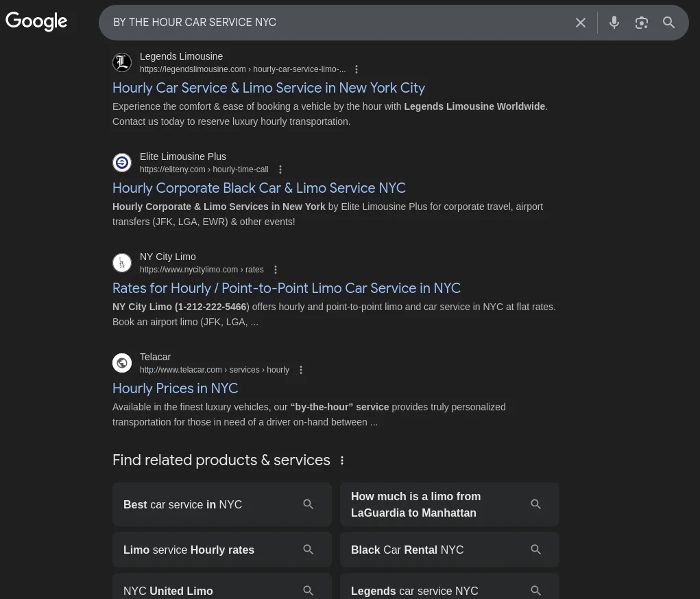Image resolution: width=700 pixels, height=599 pixels.
Task: Start voice search with microphone icon
Action: 614,23
